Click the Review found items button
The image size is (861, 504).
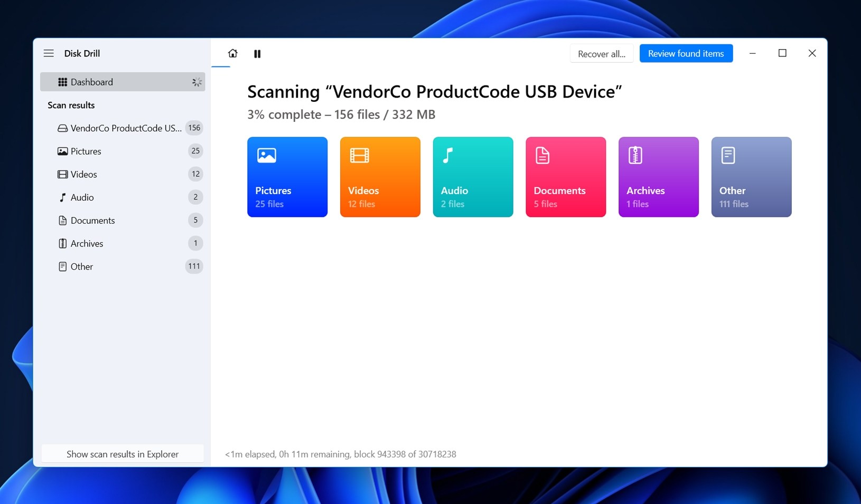[686, 53]
